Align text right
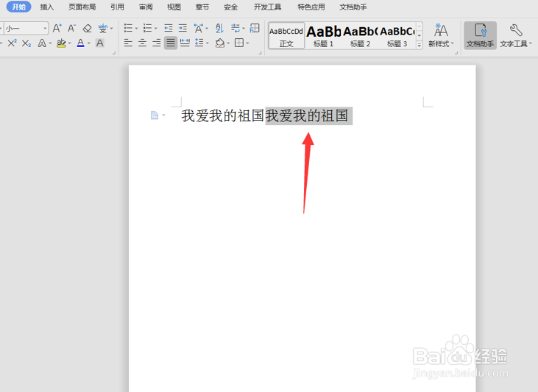This screenshot has width=538, height=392. point(157,43)
